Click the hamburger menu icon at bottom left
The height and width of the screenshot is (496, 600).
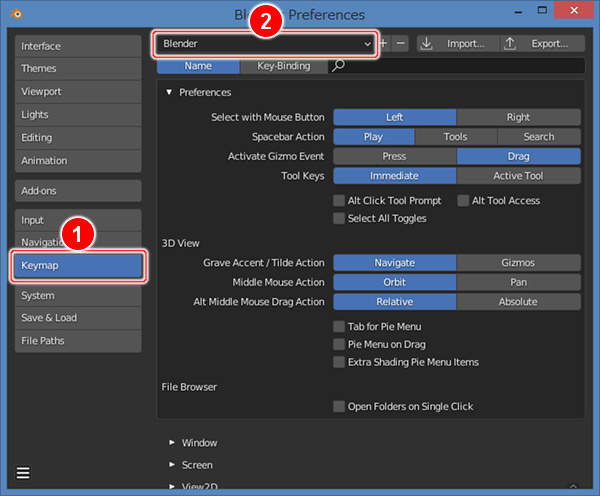[x=23, y=473]
